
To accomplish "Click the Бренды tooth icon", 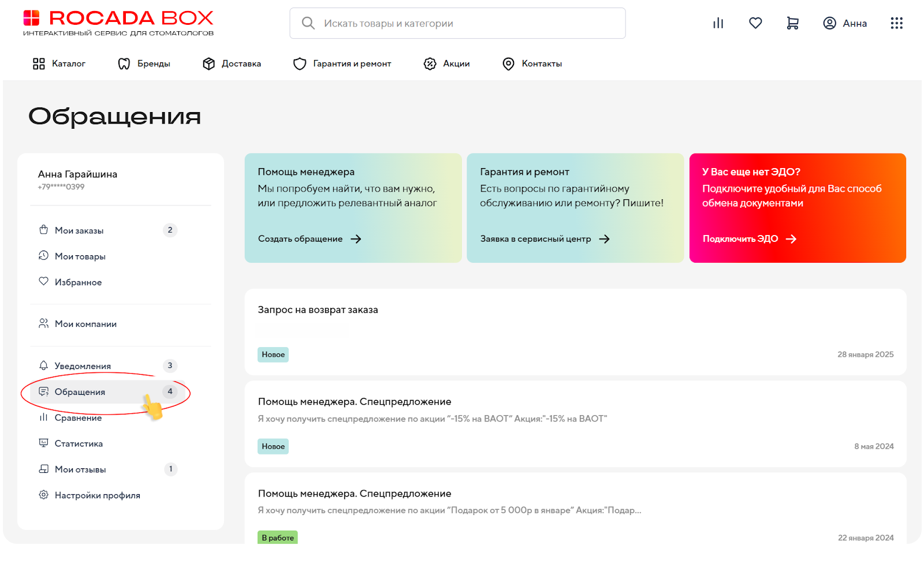I will [x=124, y=64].
